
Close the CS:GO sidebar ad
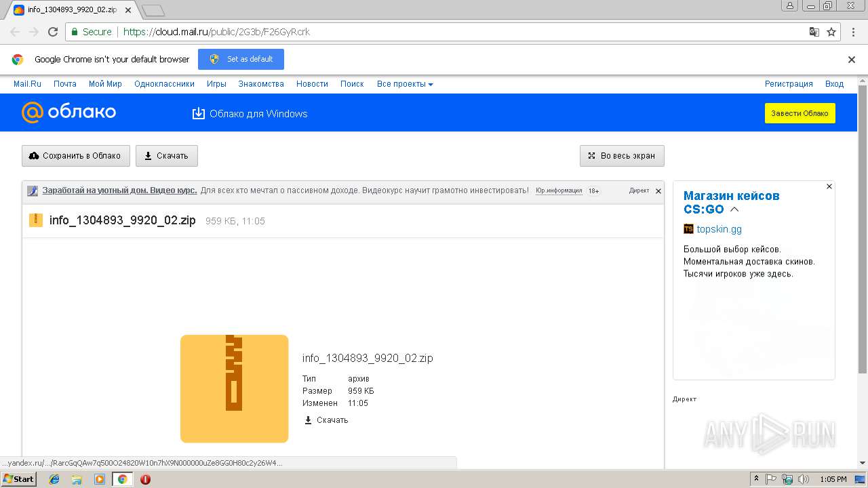(829, 186)
